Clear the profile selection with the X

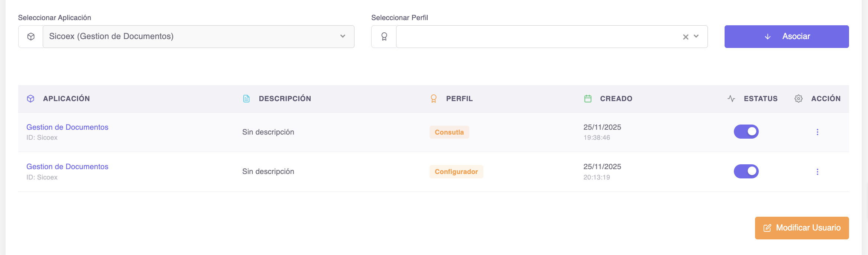[x=686, y=37]
